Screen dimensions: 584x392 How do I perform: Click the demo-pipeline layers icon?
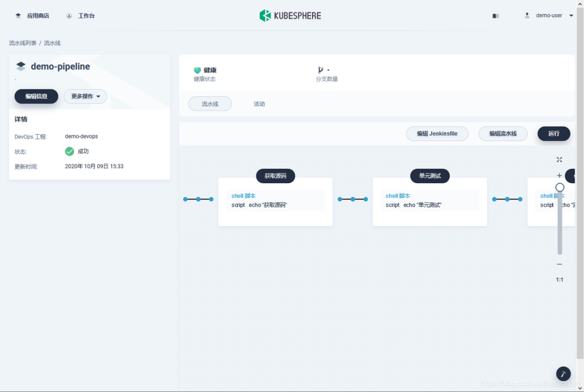coord(21,67)
